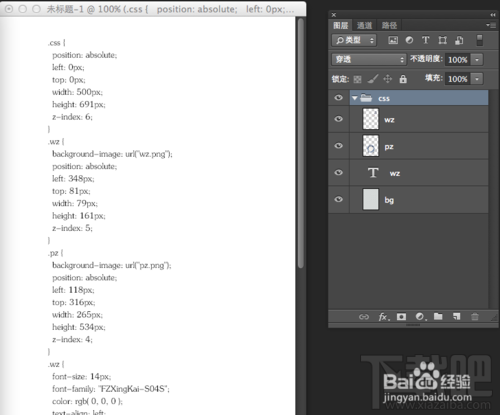
Task: Open the layers panel options menu
Action: 490,25
